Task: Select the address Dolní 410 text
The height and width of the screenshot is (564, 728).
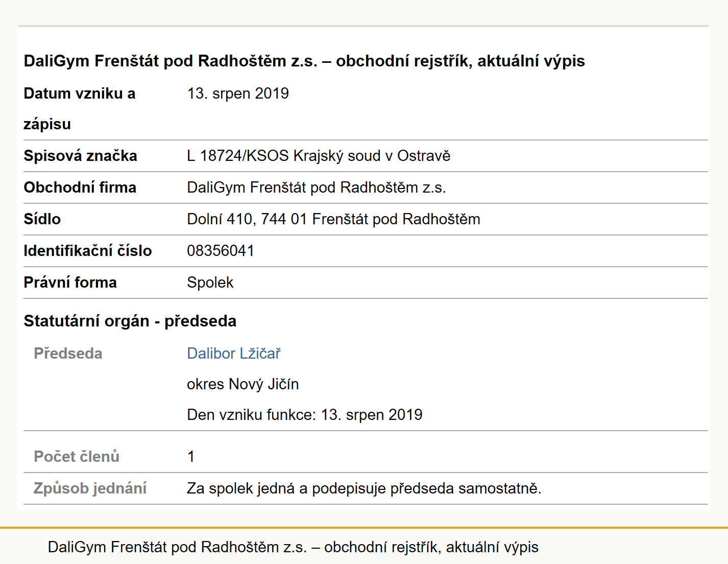Action: [333, 219]
